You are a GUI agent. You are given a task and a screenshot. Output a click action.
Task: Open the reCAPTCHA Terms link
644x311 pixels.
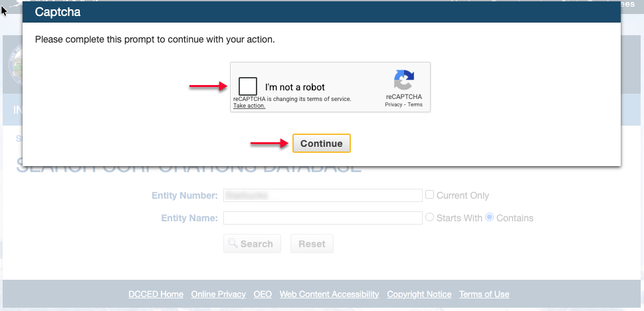pos(415,105)
